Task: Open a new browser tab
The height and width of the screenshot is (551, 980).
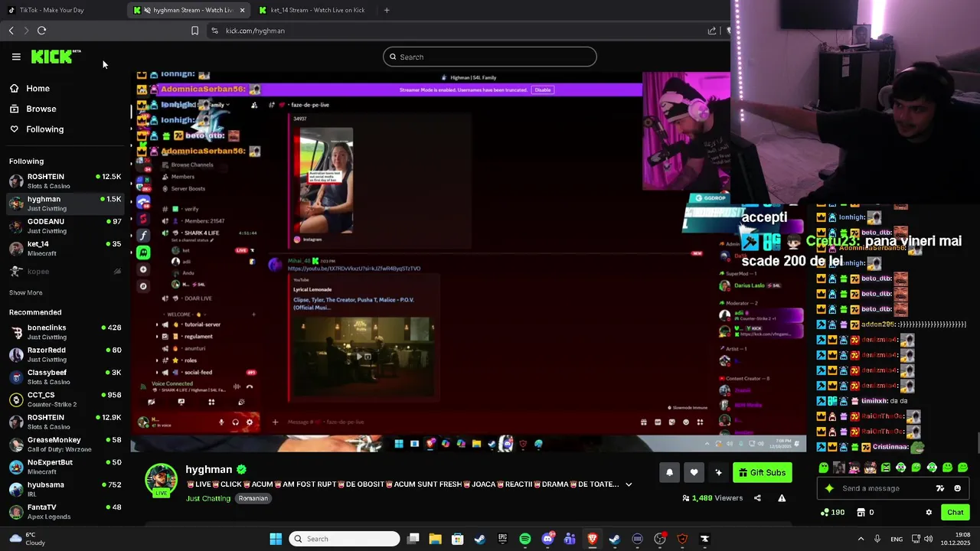Action: [387, 10]
